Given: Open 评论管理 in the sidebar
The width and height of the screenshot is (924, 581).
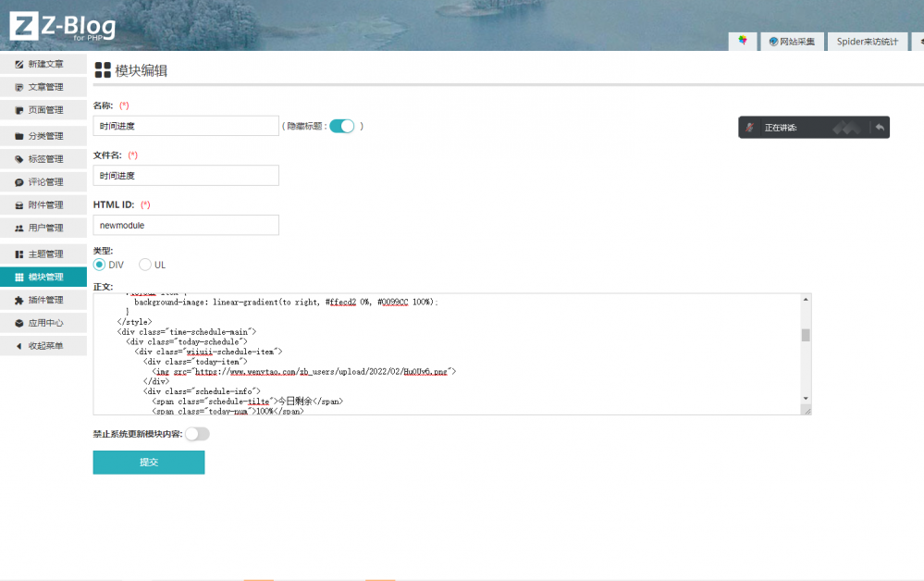Looking at the screenshot, I should 44,182.
